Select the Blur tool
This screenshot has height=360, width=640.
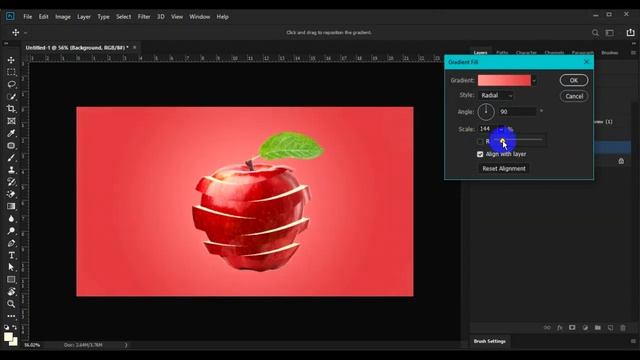pyautogui.click(x=11, y=219)
